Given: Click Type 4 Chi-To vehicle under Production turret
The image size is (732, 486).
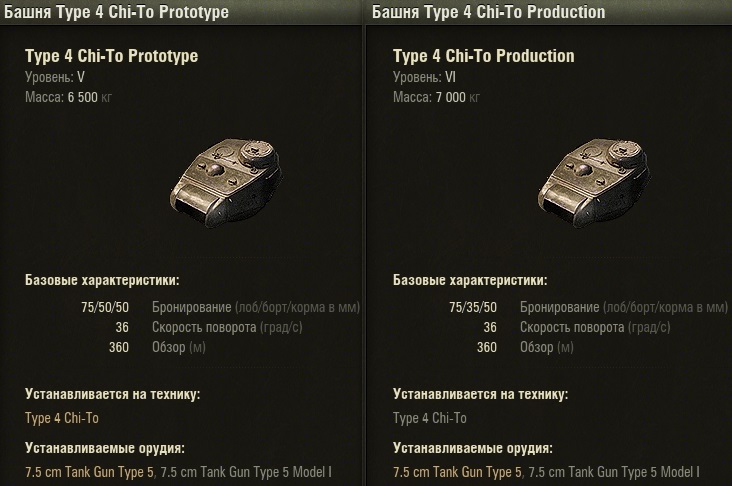Looking at the screenshot, I should click(430, 418).
